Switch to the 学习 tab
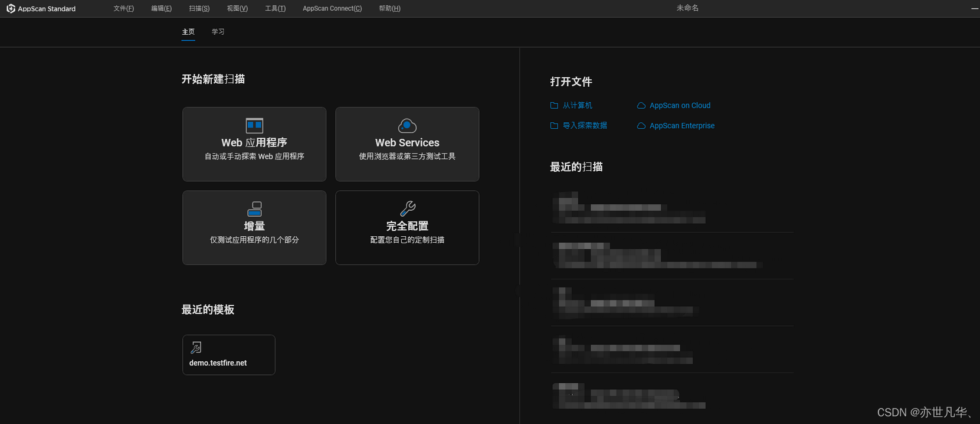Viewport: 980px width, 424px height. coord(218,32)
